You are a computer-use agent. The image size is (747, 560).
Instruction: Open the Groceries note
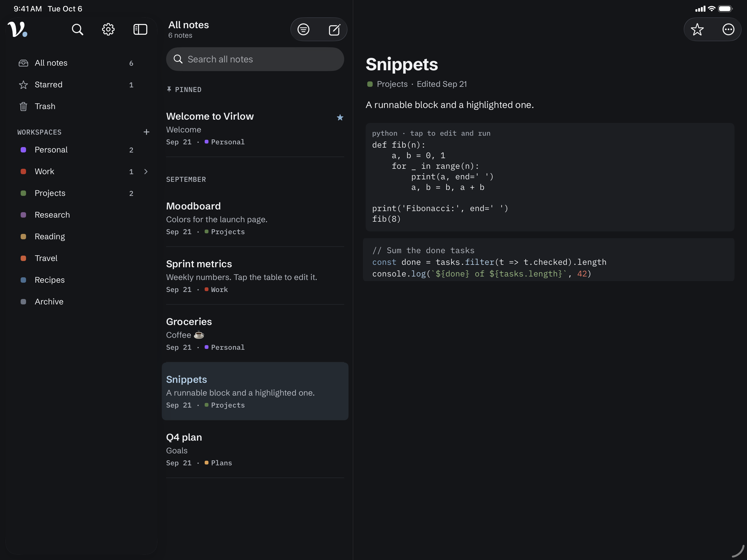255,333
